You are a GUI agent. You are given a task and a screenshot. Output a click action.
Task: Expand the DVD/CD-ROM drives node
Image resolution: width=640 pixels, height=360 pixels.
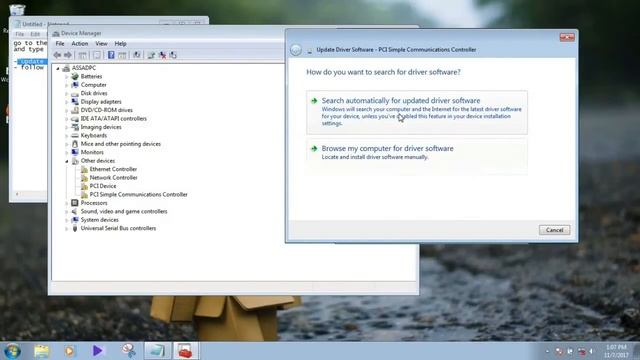point(67,110)
